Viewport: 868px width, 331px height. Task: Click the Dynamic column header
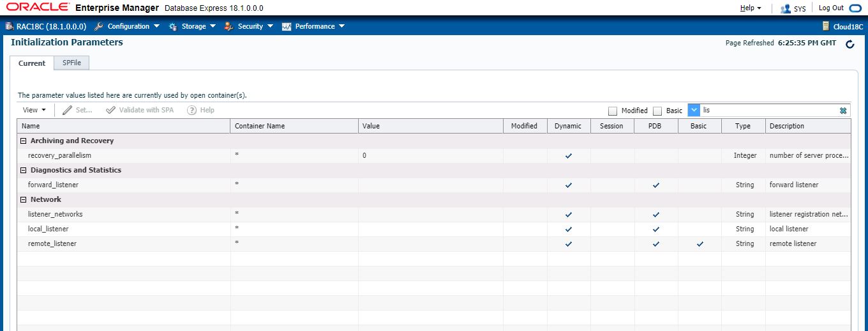point(568,126)
